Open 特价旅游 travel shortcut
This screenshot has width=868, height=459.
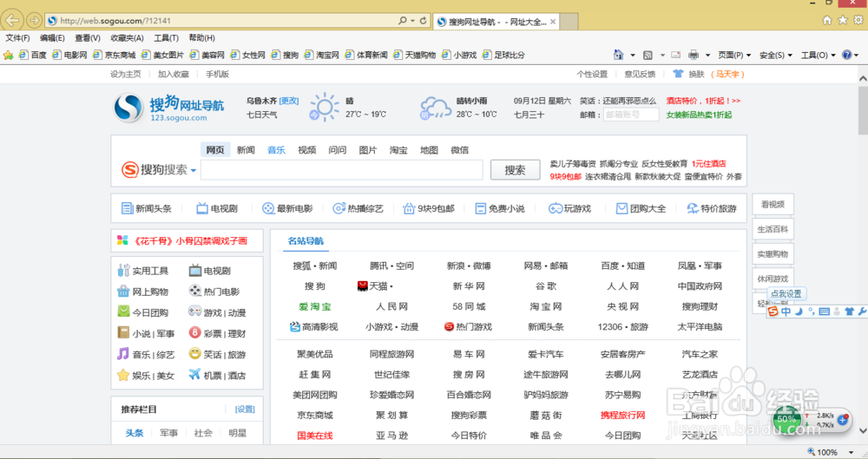click(712, 208)
